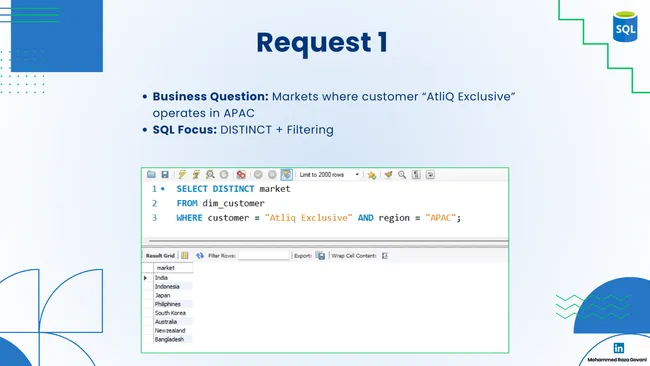Select the 'Japan' result row
This screenshot has width=650, height=366.
(x=173, y=295)
